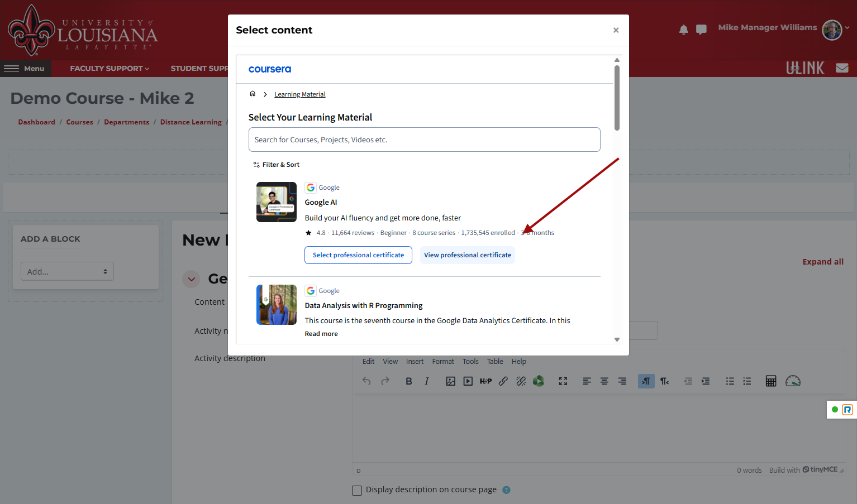857x504 pixels.
Task: Open the editor Insert menu
Action: click(x=415, y=362)
